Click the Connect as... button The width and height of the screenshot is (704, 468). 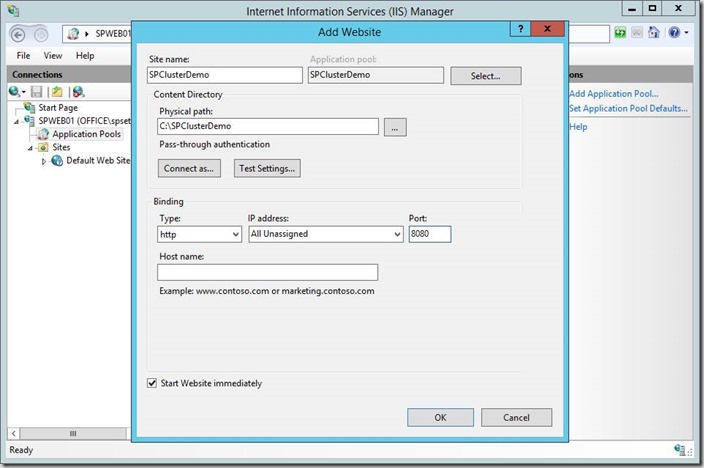pyautogui.click(x=189, y=168)
